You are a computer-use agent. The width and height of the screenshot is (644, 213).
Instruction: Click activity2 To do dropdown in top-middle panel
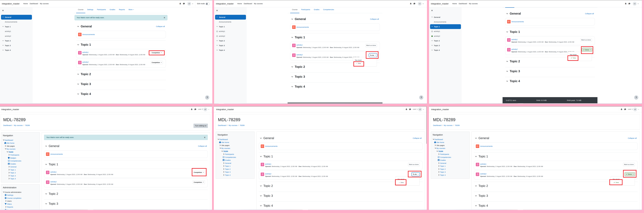coord(373,55)
